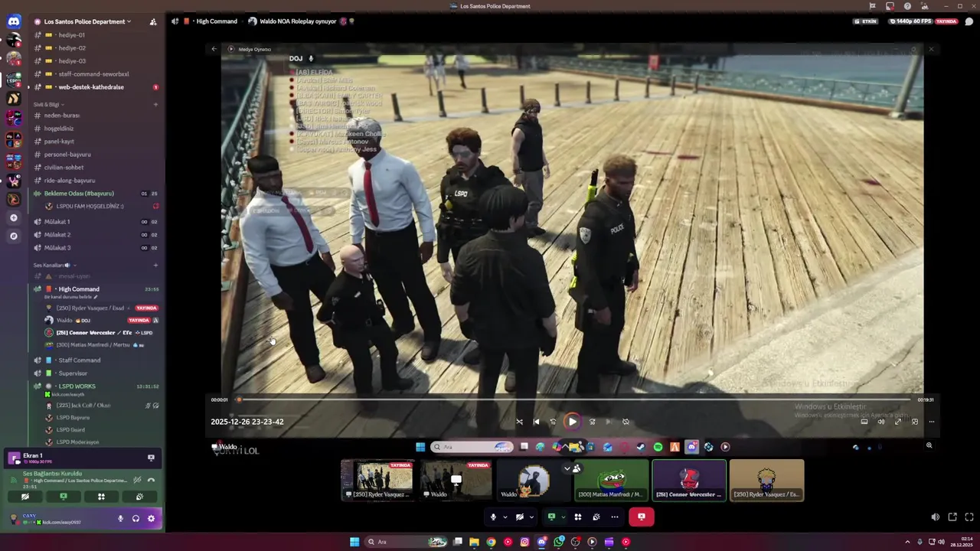This screenshot has width=980, height=551.
Task: Disconnect from voice using phone hang-up icon
Action: tap(151, 480)
